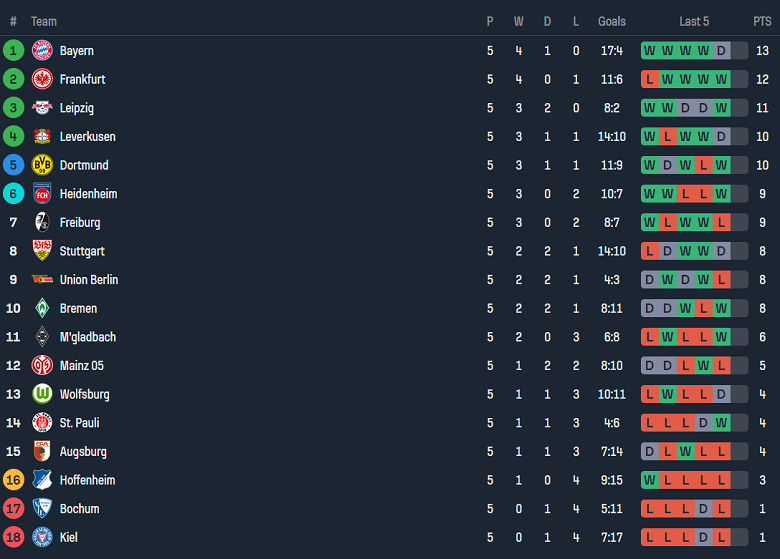Click Bayern's most recent draw badge
This screenshot has height=559, width=780.
(x=721, y=50)
